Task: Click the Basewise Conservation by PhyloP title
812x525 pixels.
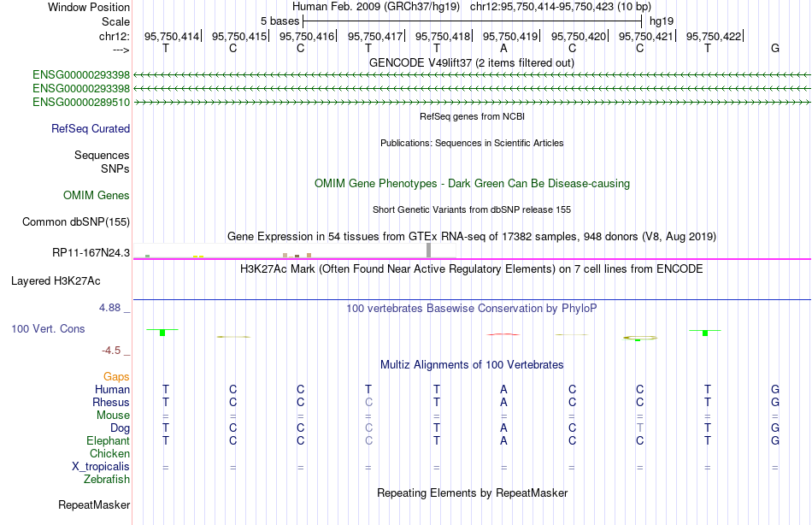Action: [x=472, y=309]
